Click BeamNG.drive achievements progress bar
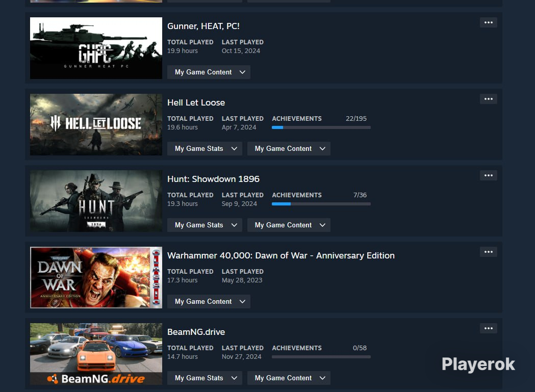The image size is (535, 392). pos(321,357)
